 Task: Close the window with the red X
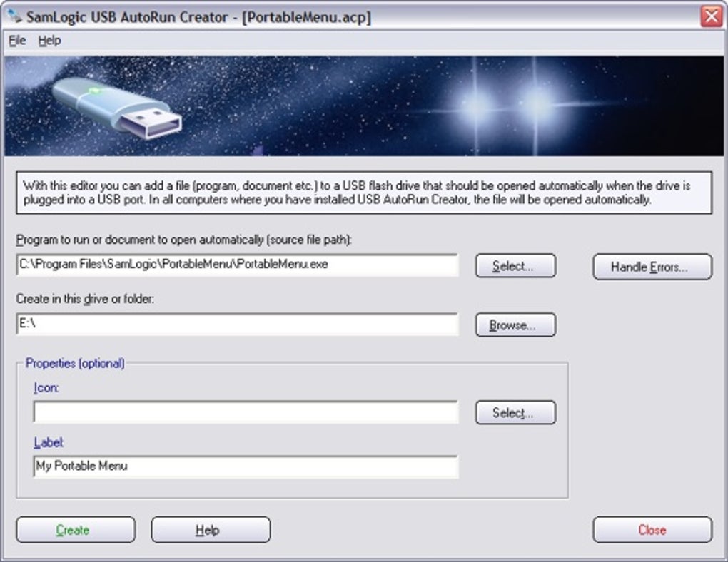(712, 16)
